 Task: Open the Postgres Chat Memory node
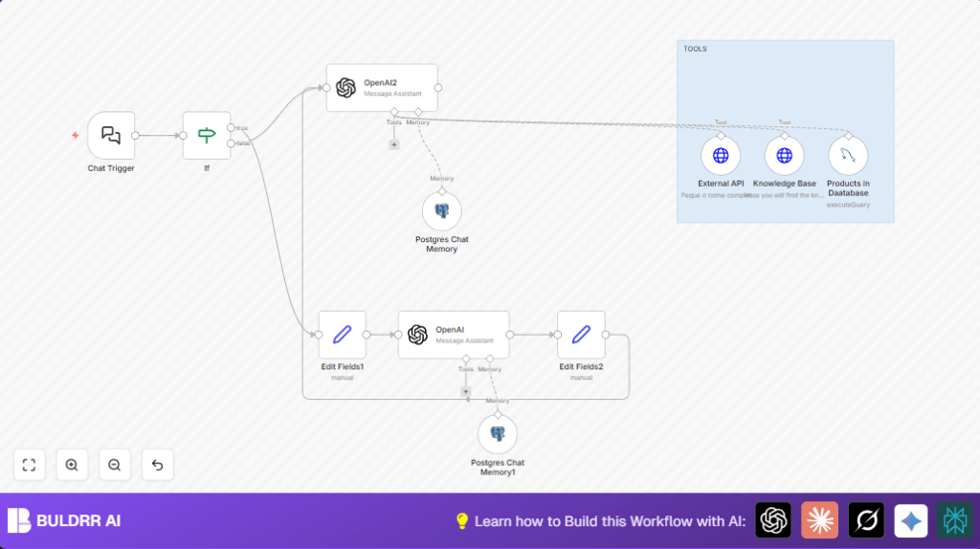click(442, 211)
